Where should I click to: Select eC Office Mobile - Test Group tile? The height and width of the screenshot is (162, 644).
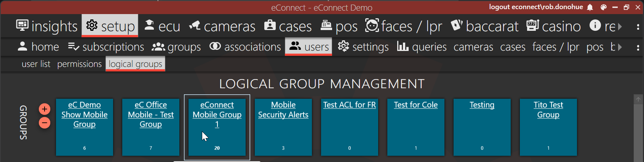coord(151,127)
